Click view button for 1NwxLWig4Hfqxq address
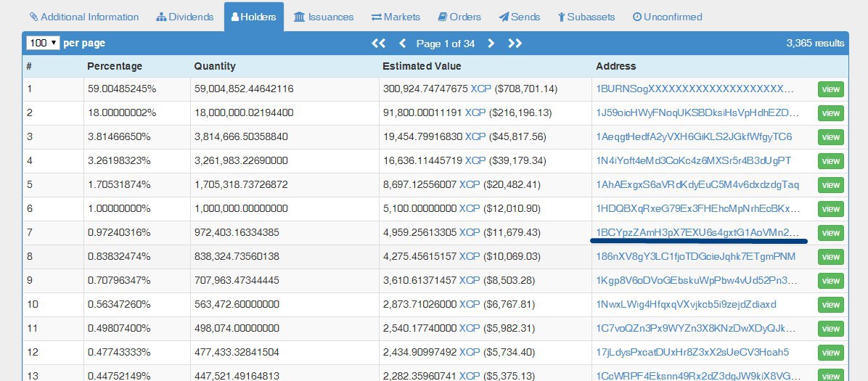868x381 pixels. 830,305
